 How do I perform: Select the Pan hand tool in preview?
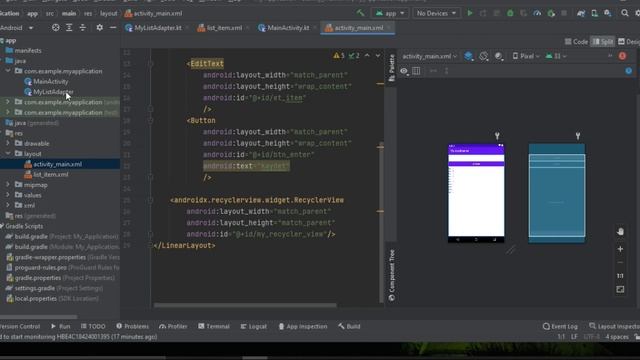click(x=620, y=231)
